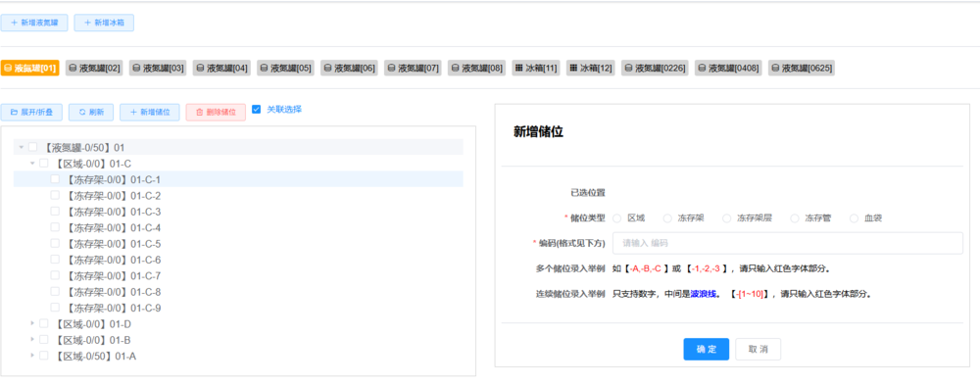Choose 血袋 storage type radio
Viewport: 980px width, 385px height.
point(854,218)
